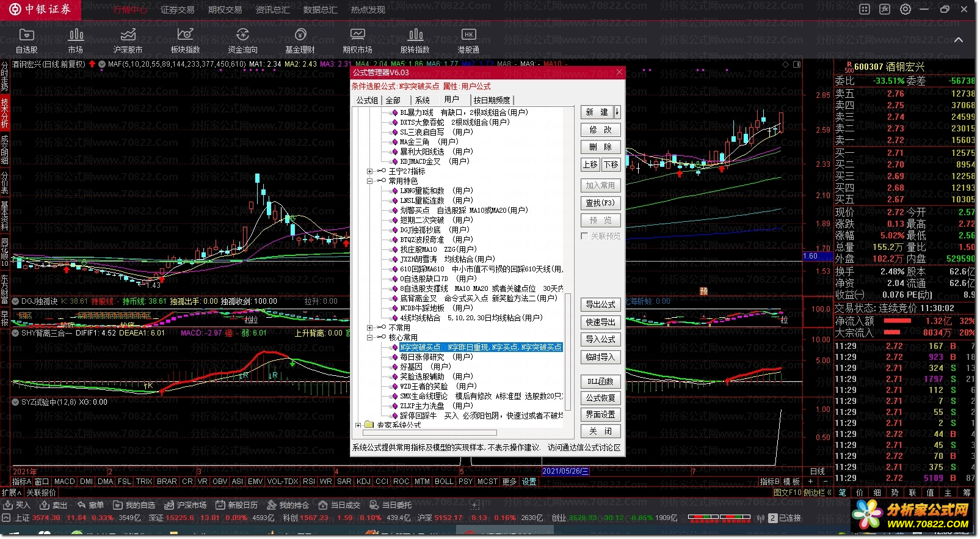Open 当日成交 in bottom bar
This screenshot has height=539, width=980.
339,505
